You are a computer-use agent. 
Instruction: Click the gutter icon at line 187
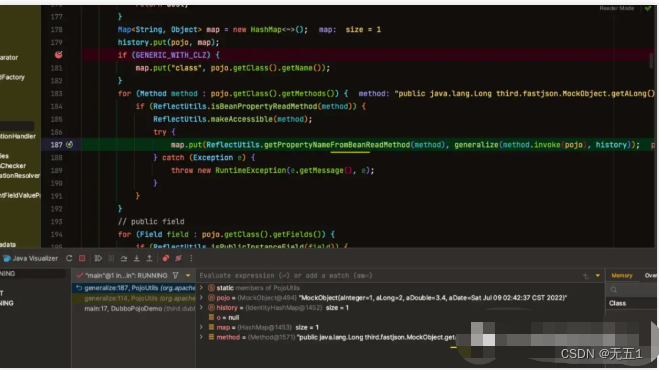[x=69, y=145]
